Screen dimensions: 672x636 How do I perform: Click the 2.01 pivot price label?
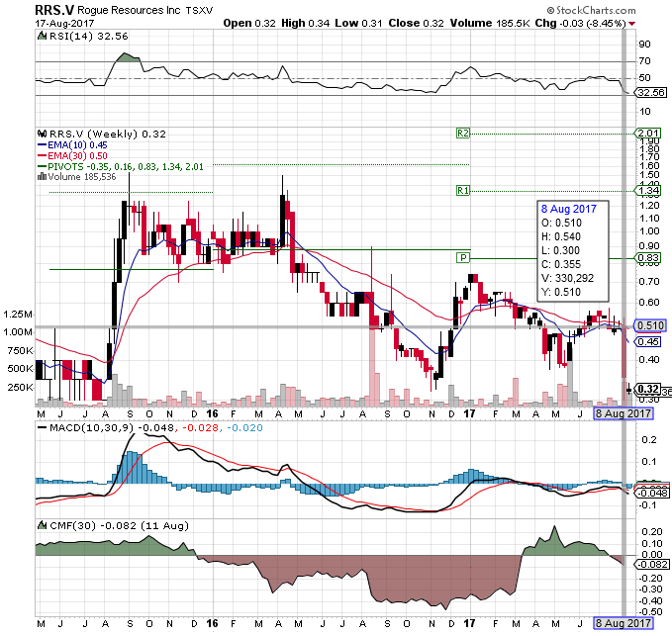pos(648,134)
